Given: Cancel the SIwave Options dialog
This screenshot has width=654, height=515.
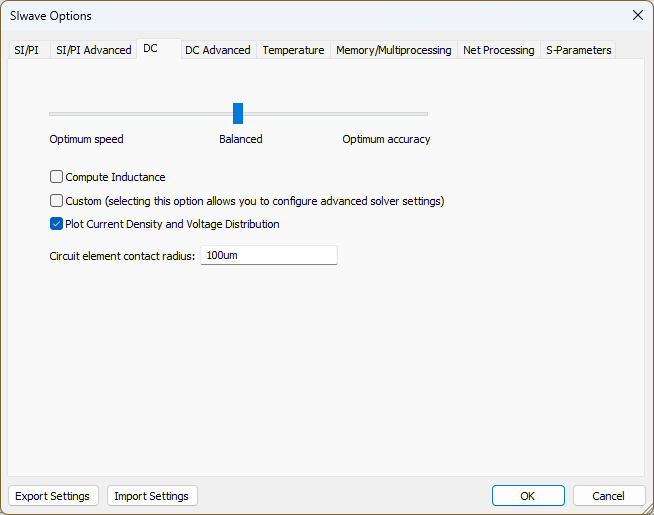Looking at the screenshot, I should (608, 496).
